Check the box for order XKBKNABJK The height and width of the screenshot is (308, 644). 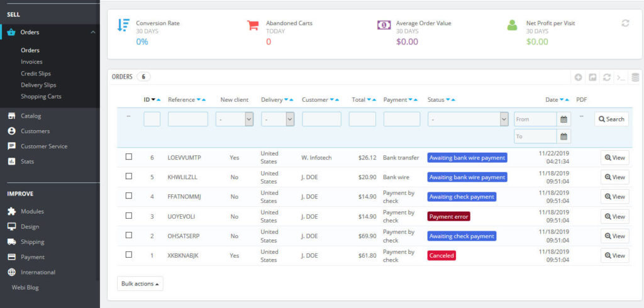point(129,255)
